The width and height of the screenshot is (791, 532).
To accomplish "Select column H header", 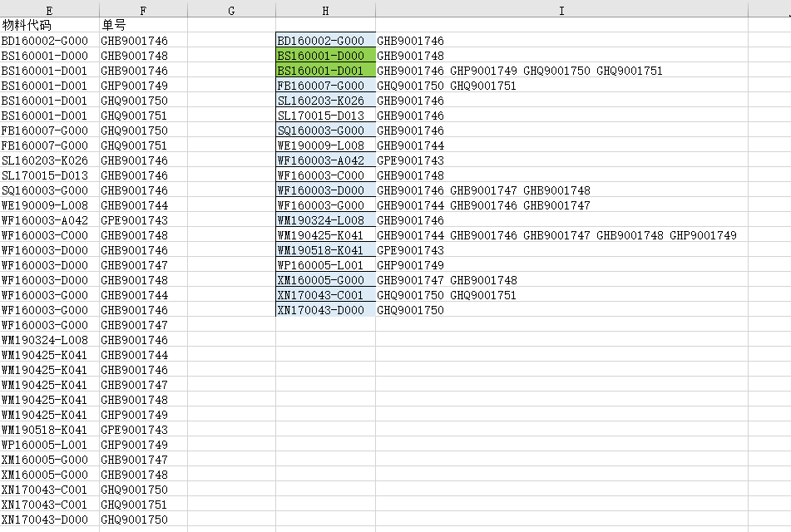I will pos(325,10).
